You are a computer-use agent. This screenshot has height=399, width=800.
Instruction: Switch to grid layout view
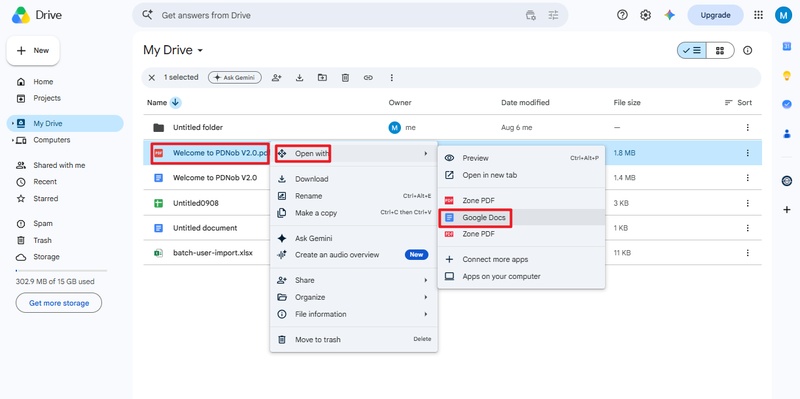720,51
